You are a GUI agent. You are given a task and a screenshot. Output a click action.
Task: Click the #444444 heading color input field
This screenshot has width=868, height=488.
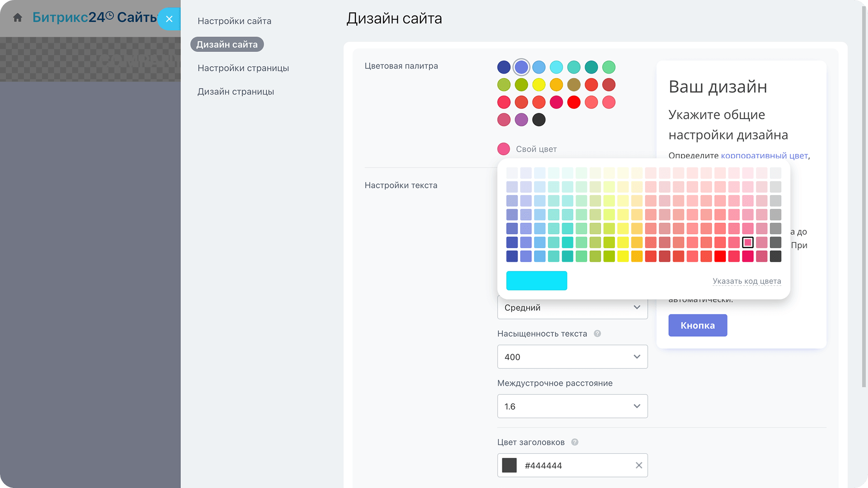pyautogui.click(x=576, y=465)
